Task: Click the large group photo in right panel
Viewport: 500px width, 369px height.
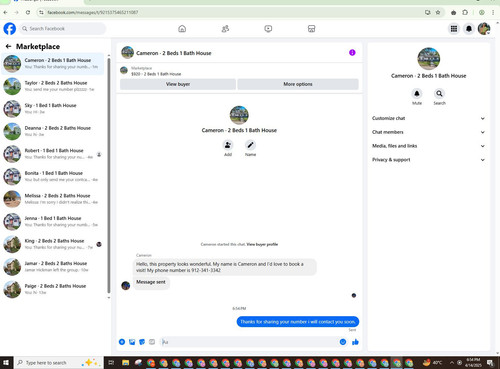Action: [429, 58]
